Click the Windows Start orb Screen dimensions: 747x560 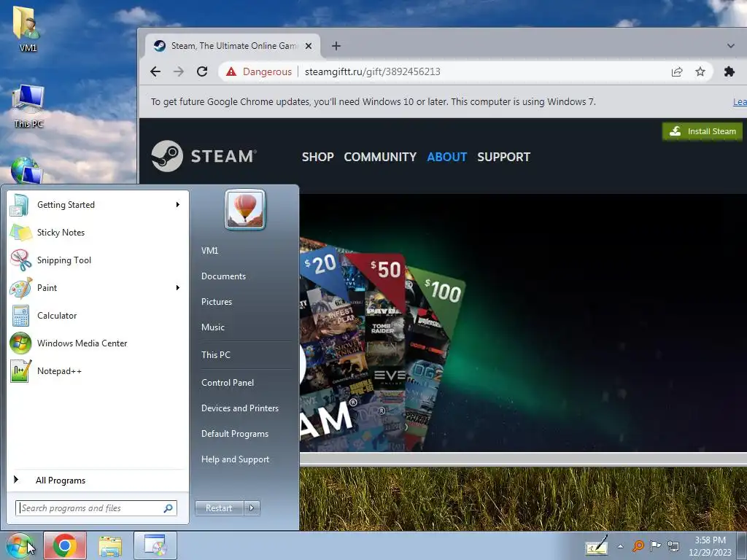(20, 545)
